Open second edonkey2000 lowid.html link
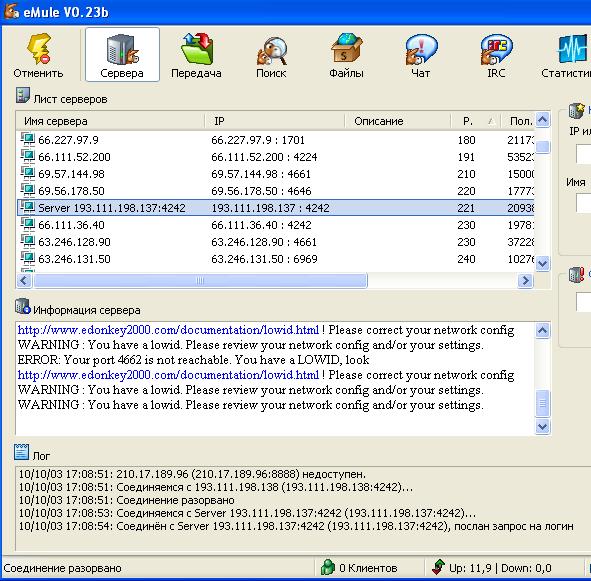591x581 pixels. click(x=168, y=375)
